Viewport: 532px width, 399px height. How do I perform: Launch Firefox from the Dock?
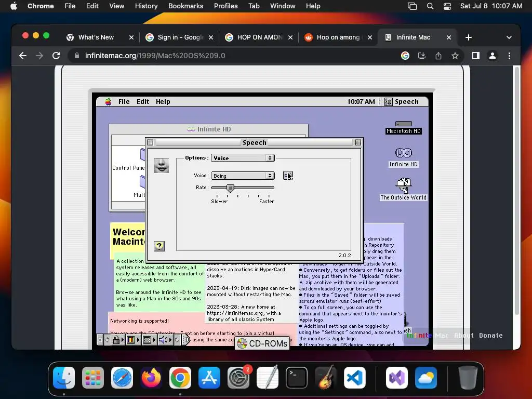tap(151, 378)
